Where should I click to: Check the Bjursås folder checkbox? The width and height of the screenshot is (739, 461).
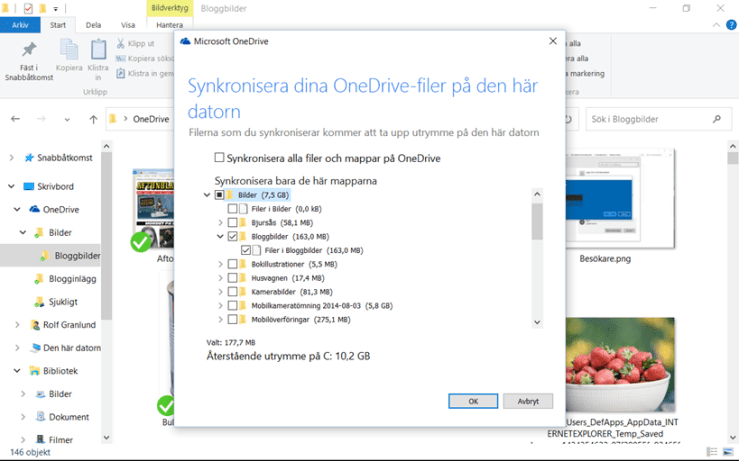232,222
